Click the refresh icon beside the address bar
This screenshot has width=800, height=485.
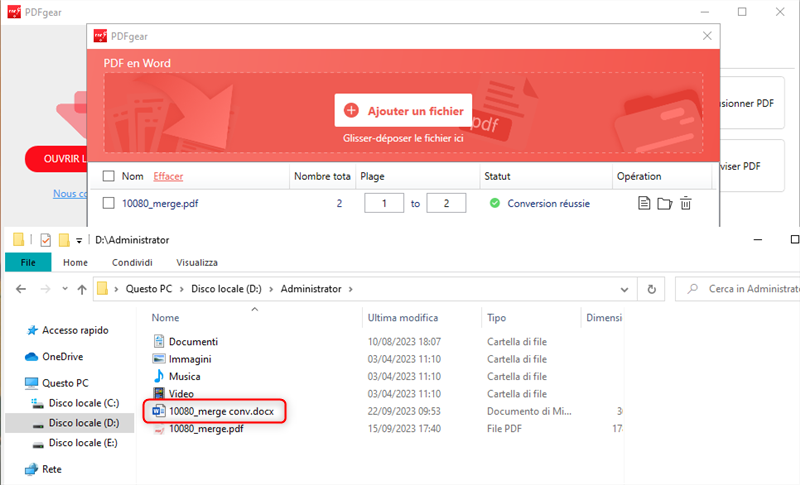pyautogui.click(x=652, y=289)
